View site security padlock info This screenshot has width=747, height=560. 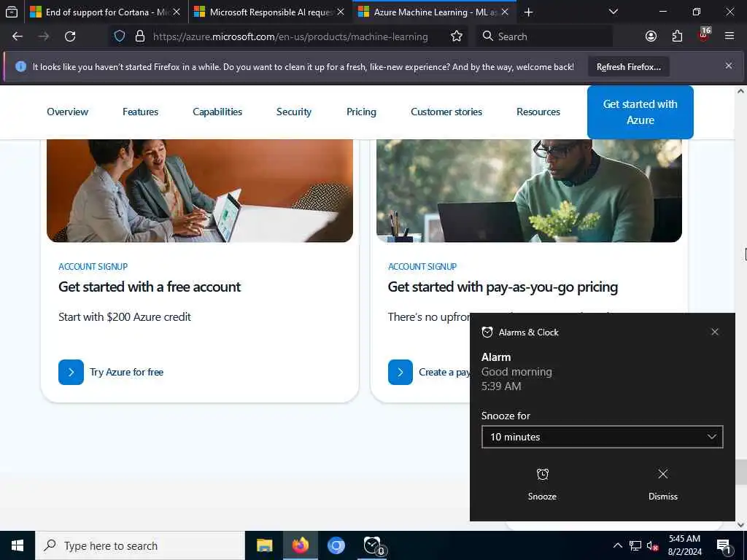[139, 36]
